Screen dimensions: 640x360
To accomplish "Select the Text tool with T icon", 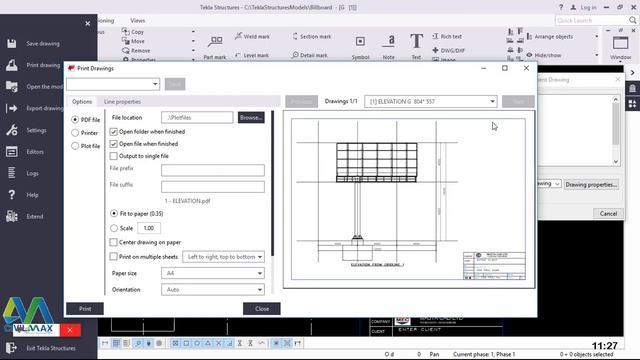I will click(416, 47).
